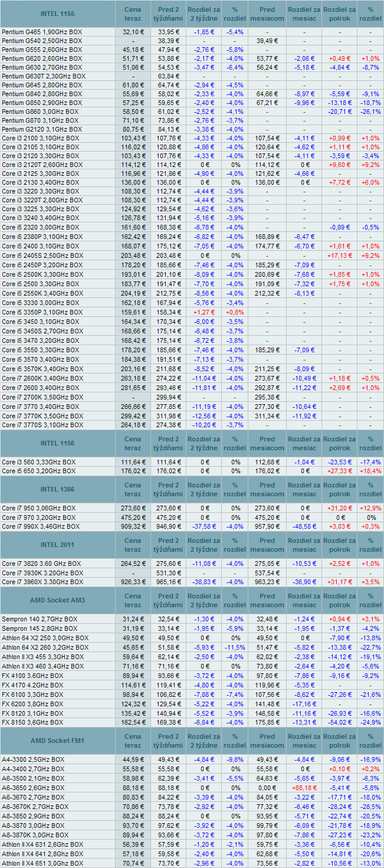
Task: Click 'Pred 2 týždňami' header in AMD Socket AM3 section
Action: [168, 600]
